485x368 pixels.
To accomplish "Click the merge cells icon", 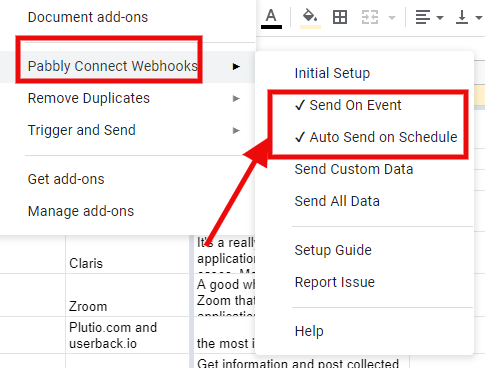I will (370, 17).
